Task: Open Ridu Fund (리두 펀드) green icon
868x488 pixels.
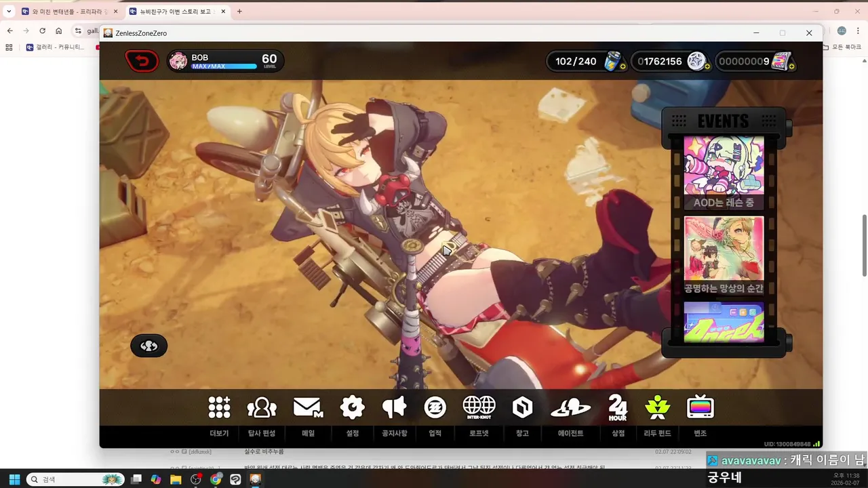Action: pyautogui.click(x=658, y=407)
